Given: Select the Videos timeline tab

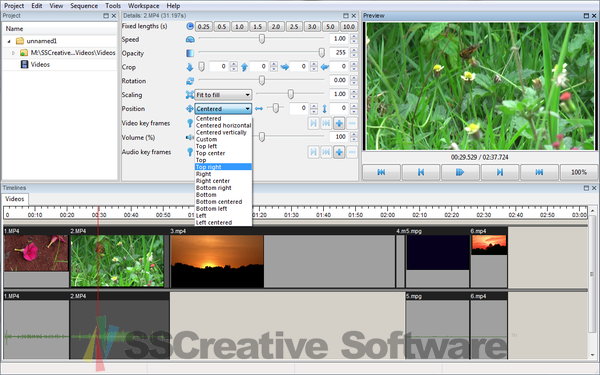Looking at the screenshot, I should point(15,199).
